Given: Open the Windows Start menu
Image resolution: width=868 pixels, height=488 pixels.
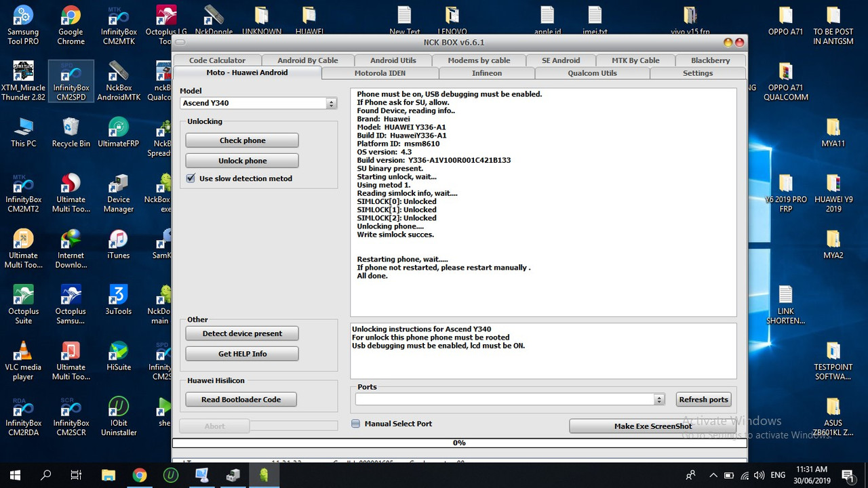Looking at the screenshot, I should point(15,474).
